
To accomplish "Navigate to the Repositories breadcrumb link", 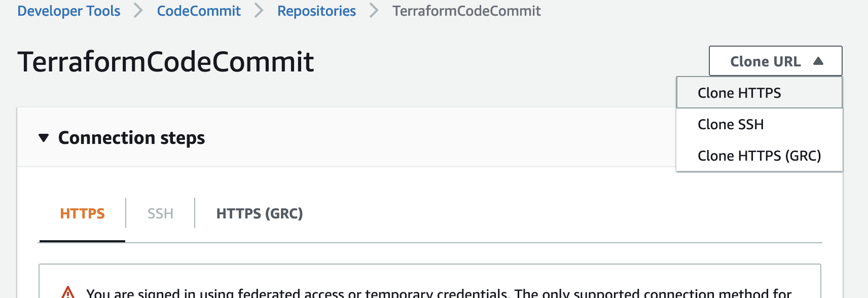I will pos(316,11).
